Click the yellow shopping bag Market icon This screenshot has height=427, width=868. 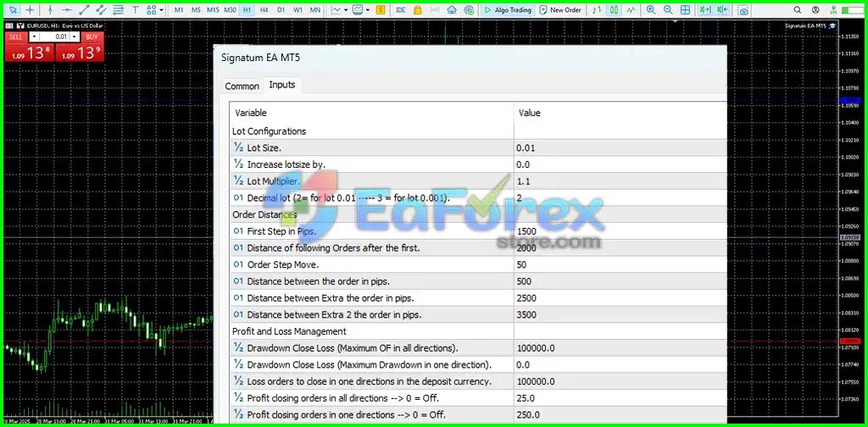pyautogui.click(x=417, y=10)
